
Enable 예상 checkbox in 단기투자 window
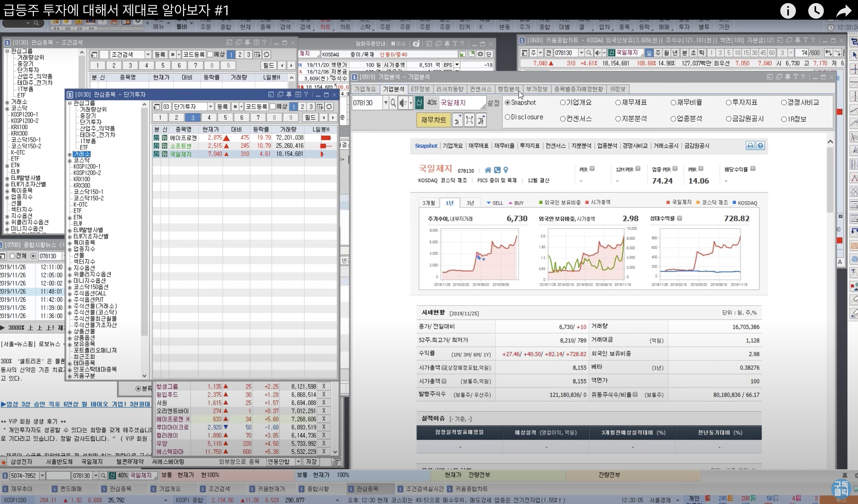(273, 107)
